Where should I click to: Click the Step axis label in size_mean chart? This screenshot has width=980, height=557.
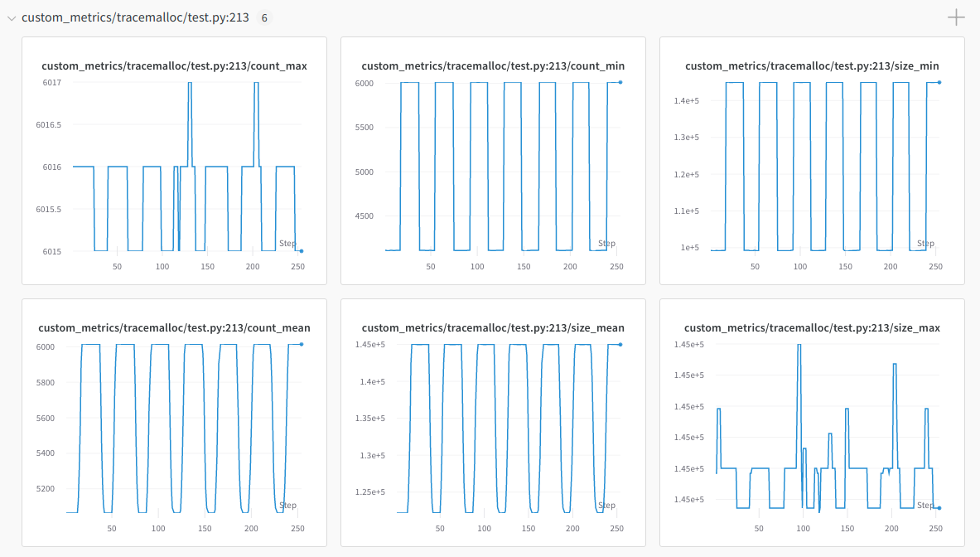click(x=606, y=506)
